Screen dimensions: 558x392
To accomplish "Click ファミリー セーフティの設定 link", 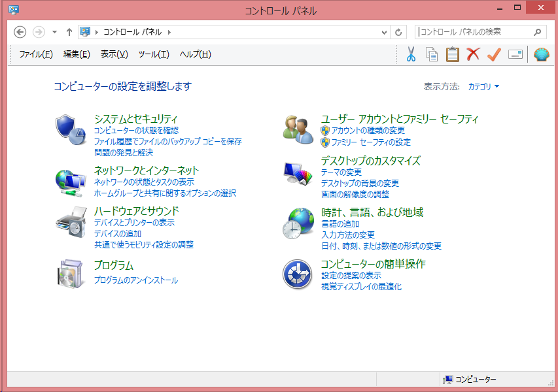I will (x=371, y=142).
